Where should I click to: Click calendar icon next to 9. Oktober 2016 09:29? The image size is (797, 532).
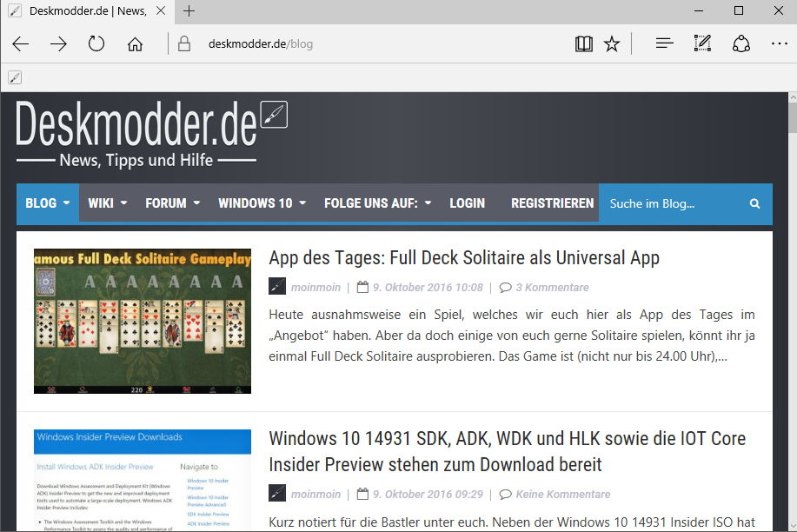[362, 494]
